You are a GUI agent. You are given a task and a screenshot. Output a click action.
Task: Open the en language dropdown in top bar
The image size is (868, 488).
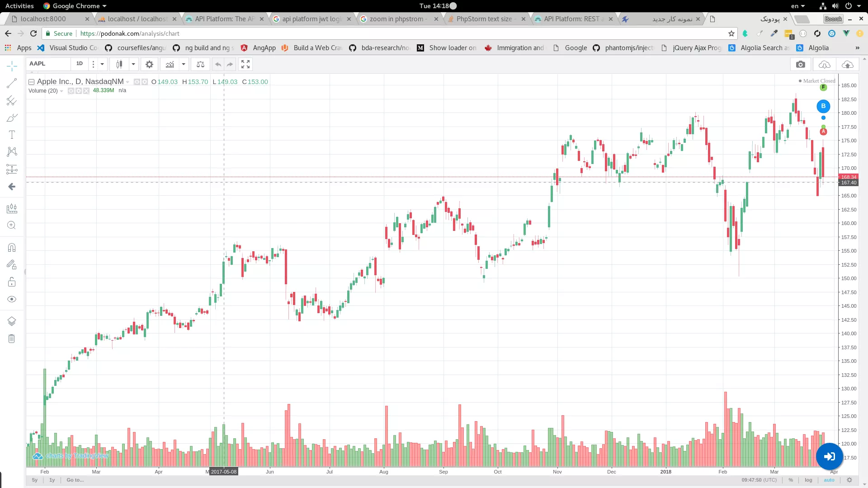point(797,6)
